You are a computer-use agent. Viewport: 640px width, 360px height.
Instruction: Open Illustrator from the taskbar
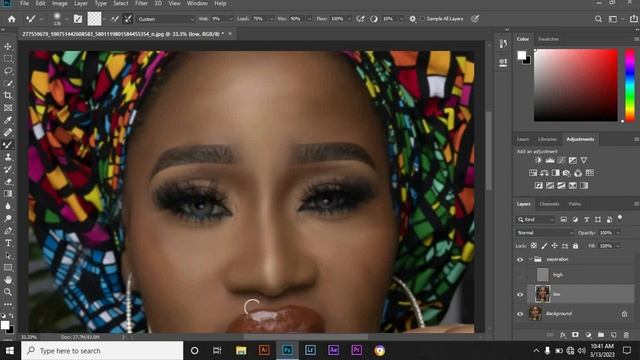pos(264,350)
